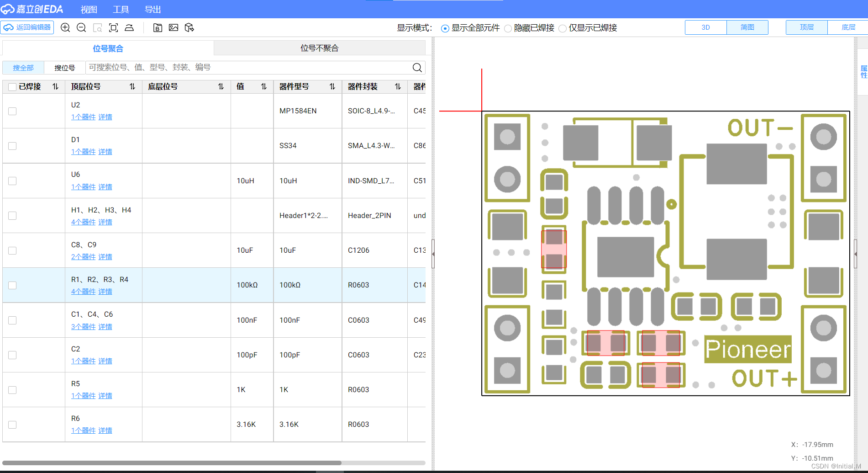868x473 pixels.
Task: Sort by the 器件封装 column
Action: pyautogui.click(x=397, y=86)
